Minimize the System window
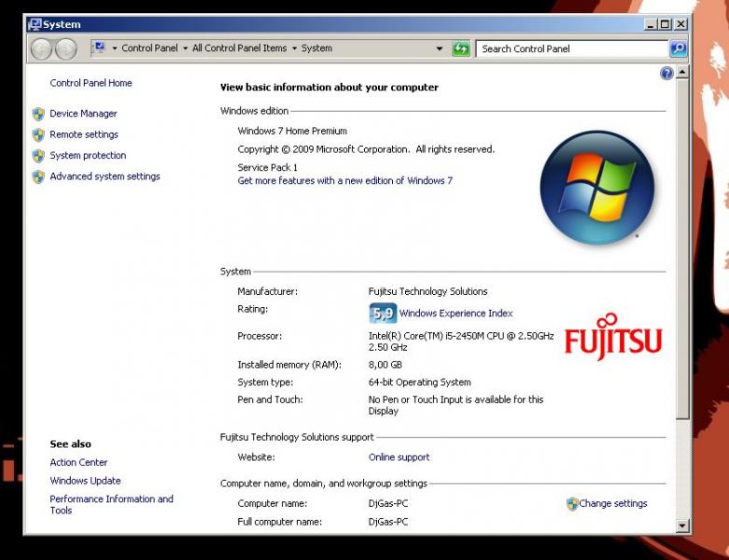The width and height of the screenshot is (729, 560). coord(651,24)
